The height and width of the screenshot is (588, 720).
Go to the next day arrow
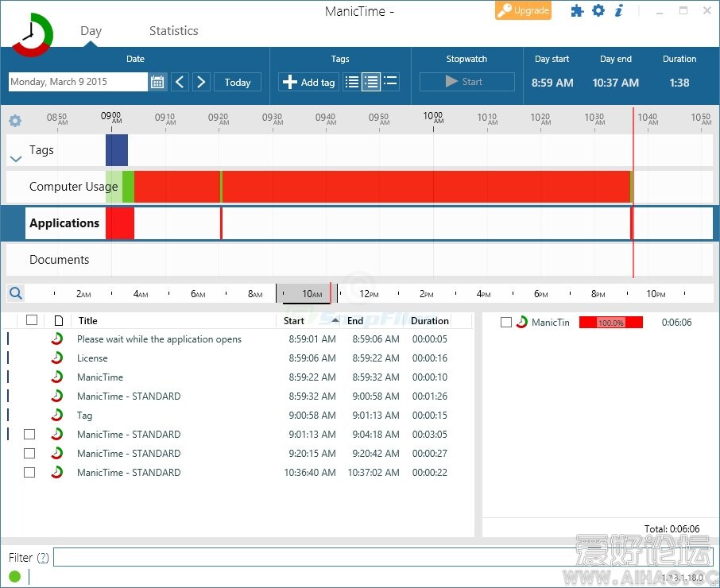(x=201, y=82)
